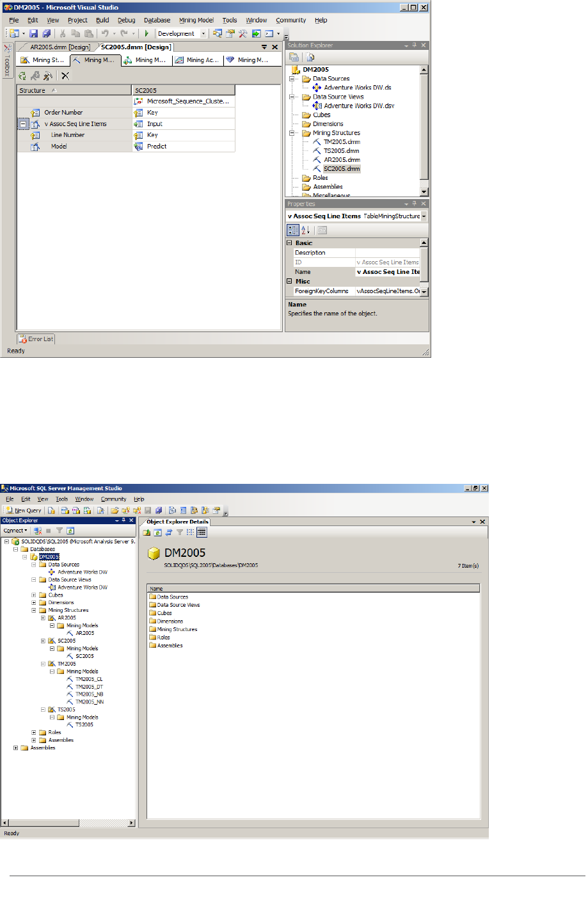588x905 pixels.
Task: Click New Query in Management Studio toolbar
Action: (24, 510)
